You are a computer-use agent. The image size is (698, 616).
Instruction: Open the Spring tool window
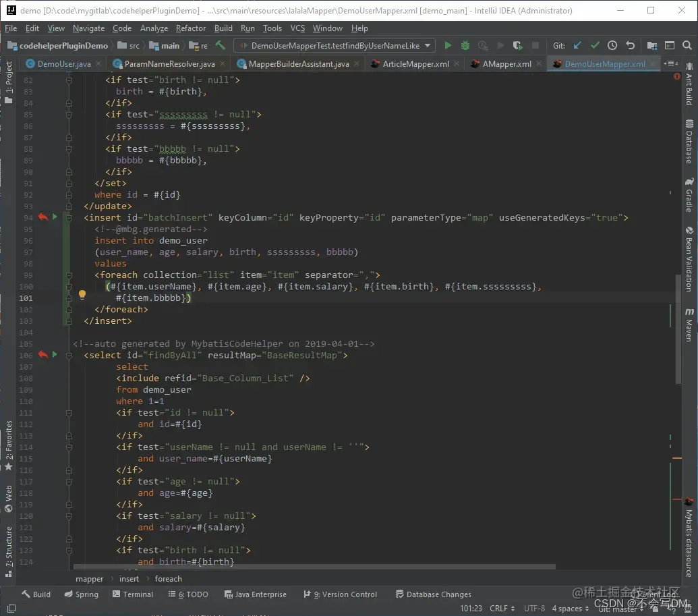(x=82, y=594)
